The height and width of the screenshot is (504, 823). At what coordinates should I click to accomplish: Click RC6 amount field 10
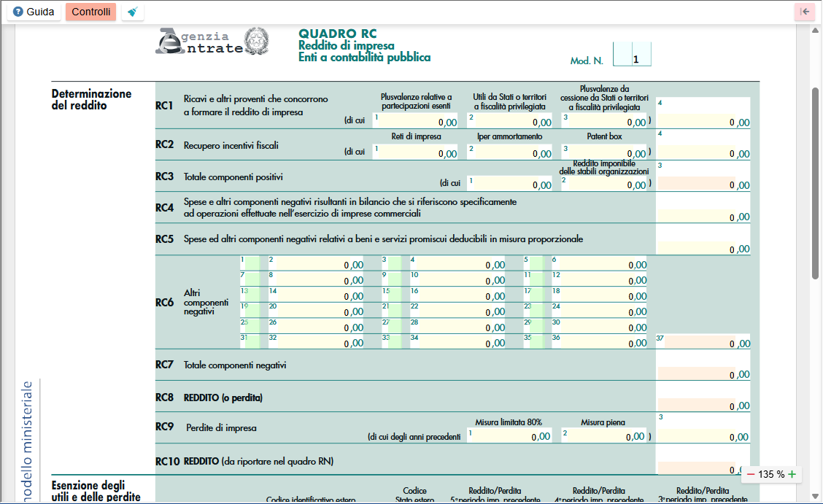pyautogui.click(x=457, y=279)
